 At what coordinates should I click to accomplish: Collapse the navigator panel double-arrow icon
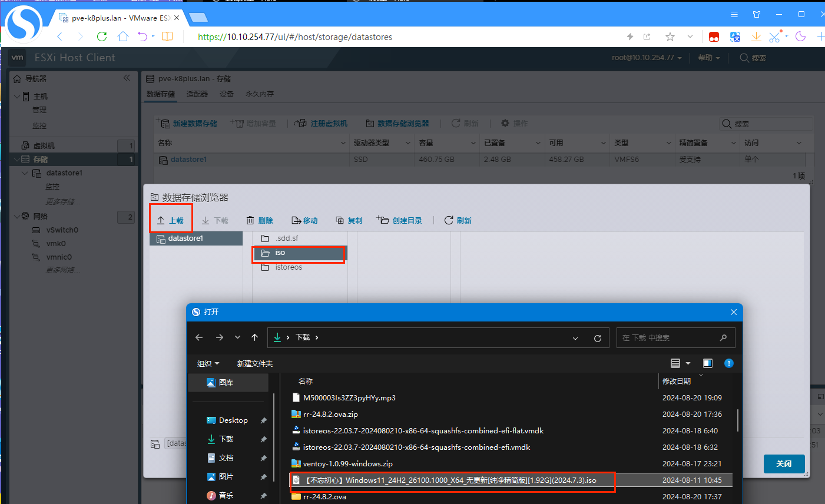[127, 78]
